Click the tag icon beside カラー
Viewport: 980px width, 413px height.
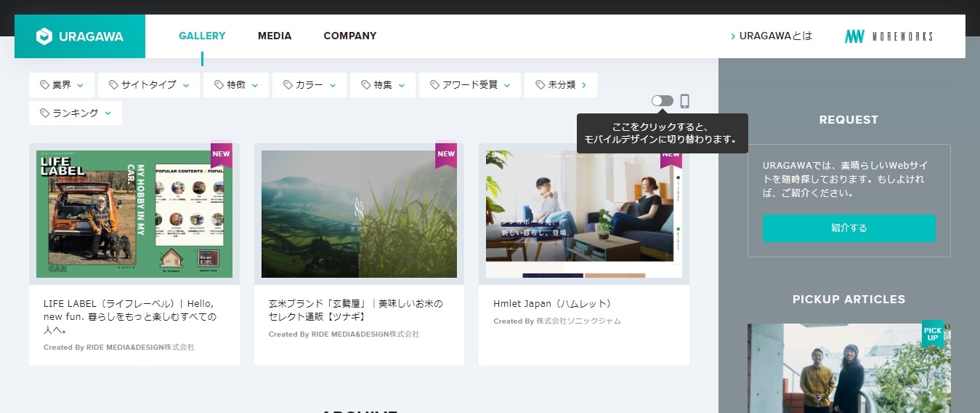pyautogui.click(x=288, y=85)
